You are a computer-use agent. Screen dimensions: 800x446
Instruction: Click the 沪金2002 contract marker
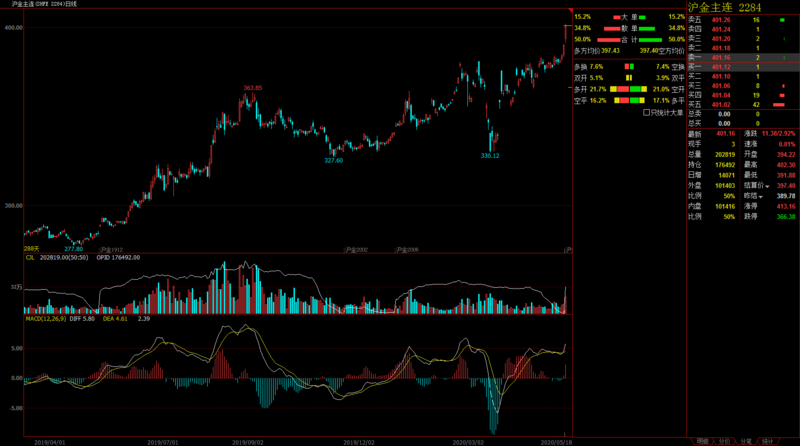click(x=356, y=250)
